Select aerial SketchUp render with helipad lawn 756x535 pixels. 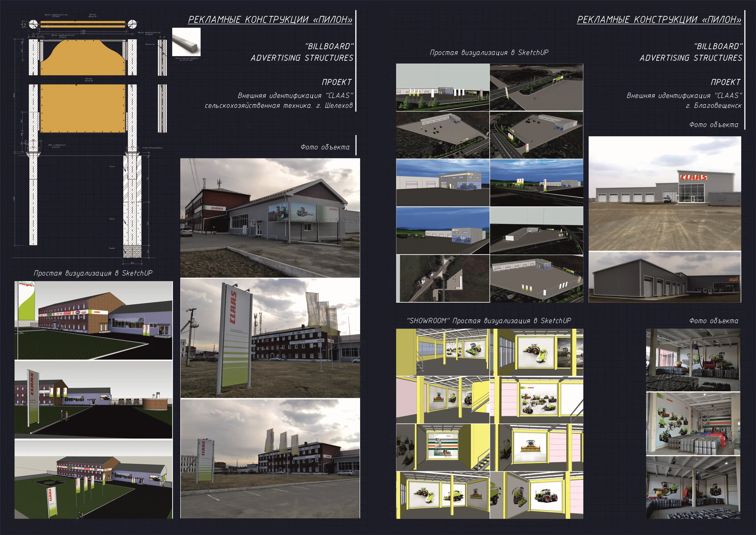point(93,479)
